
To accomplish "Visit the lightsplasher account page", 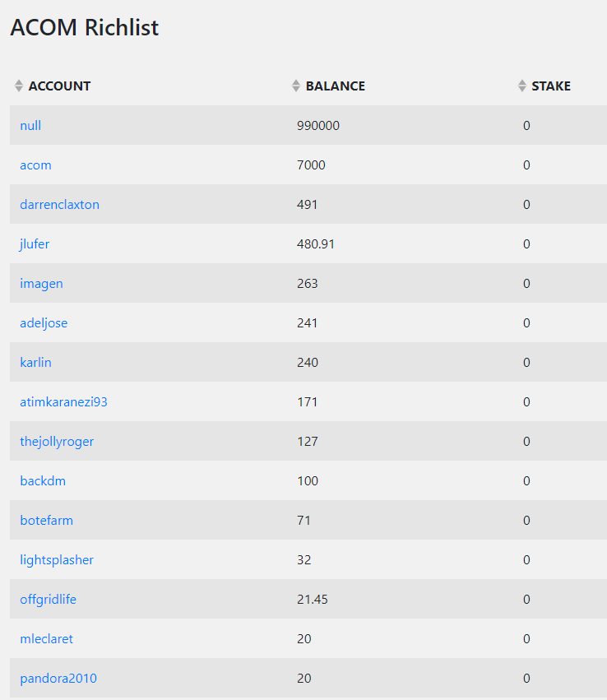I will tap(57, 560).
